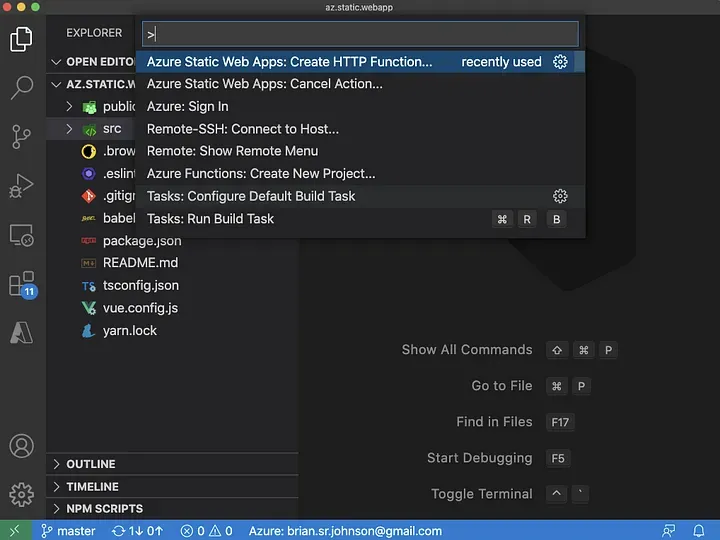The height and width of the screenshot is (540, 720).
Task: Open the Run and Debug view icon
Action: pyautogui.click(x=21, y=186)
